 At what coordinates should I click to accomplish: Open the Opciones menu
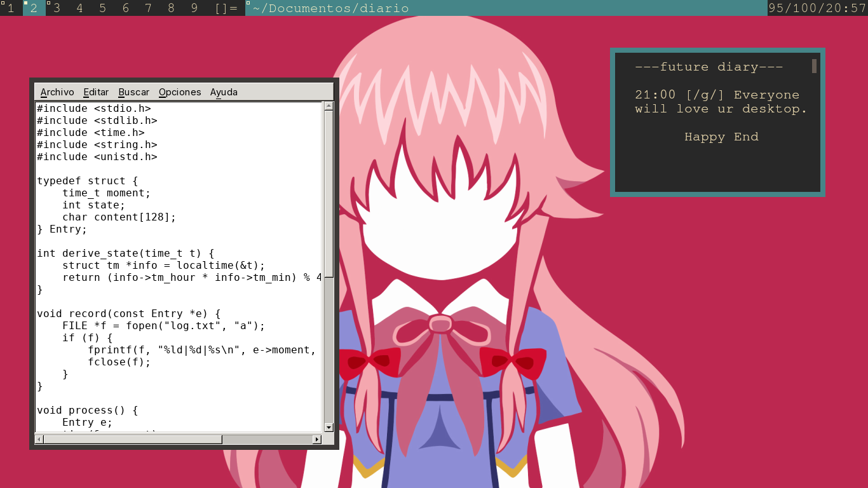(x=180, y=92)
